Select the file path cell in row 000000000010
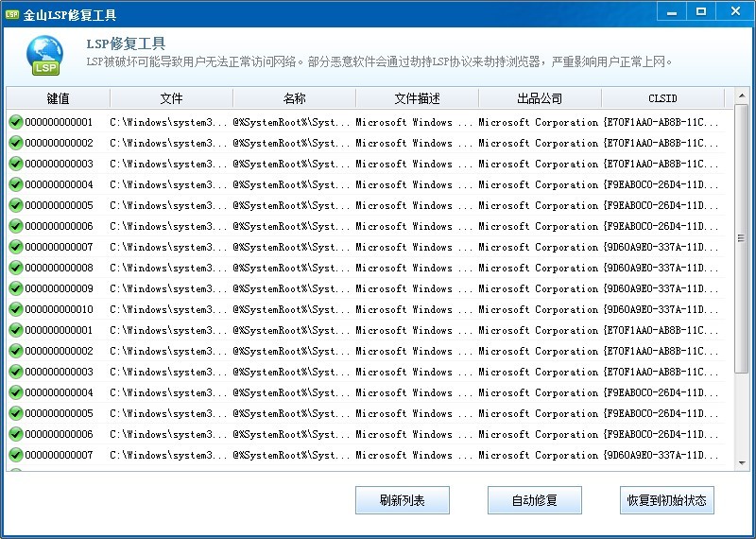This screenshot has width=756, height=539. [168, 309]
